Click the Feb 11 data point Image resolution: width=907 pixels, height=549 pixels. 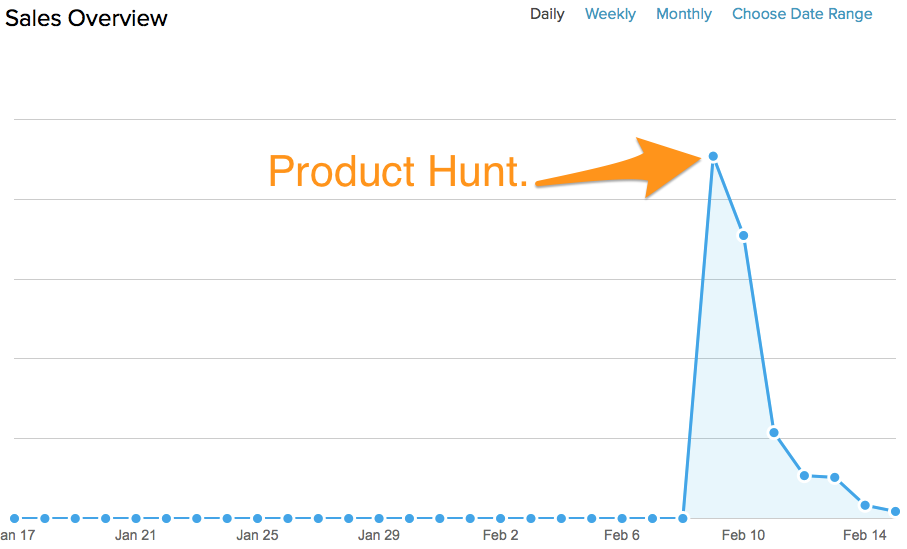coord(774,432)
